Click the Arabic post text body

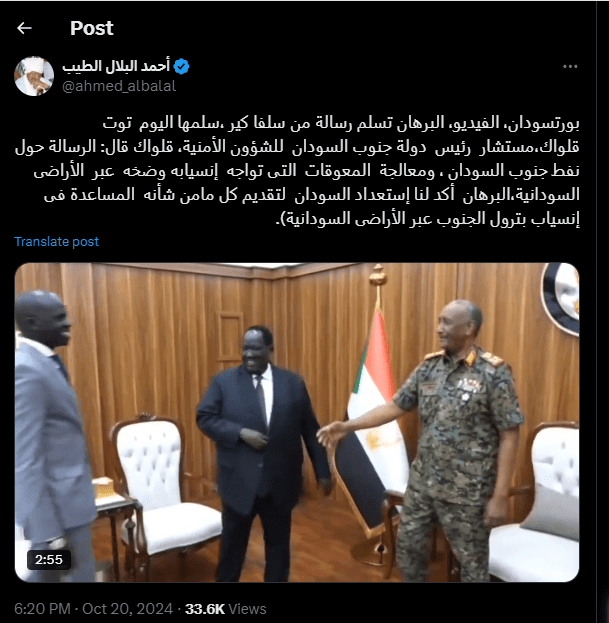coord(297,171)
